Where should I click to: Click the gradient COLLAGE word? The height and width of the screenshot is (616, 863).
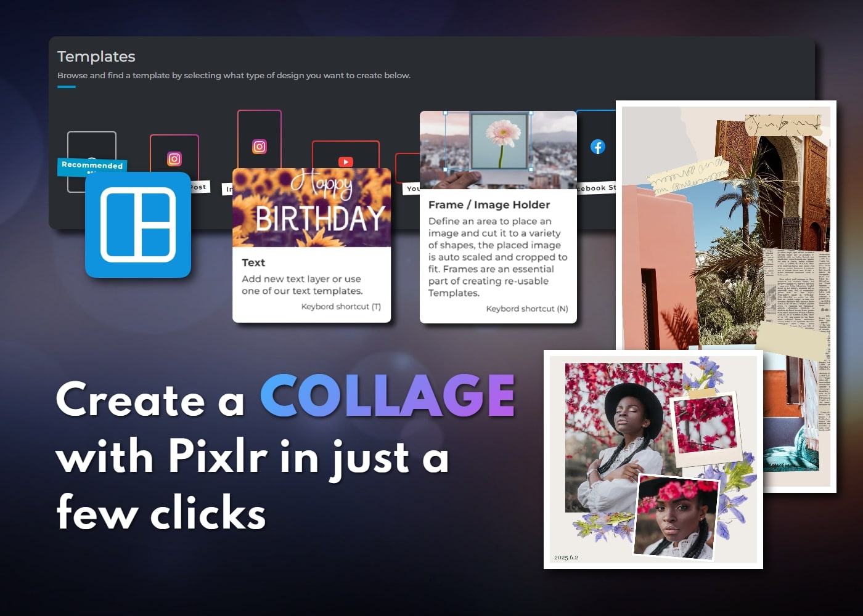[x=388, y=396]
